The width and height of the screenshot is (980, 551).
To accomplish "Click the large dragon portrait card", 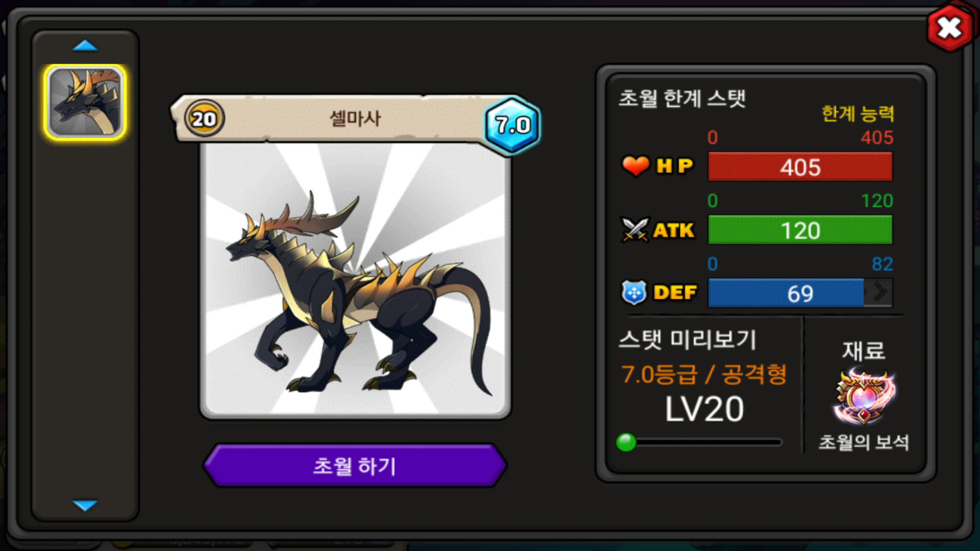I will 355,281.
